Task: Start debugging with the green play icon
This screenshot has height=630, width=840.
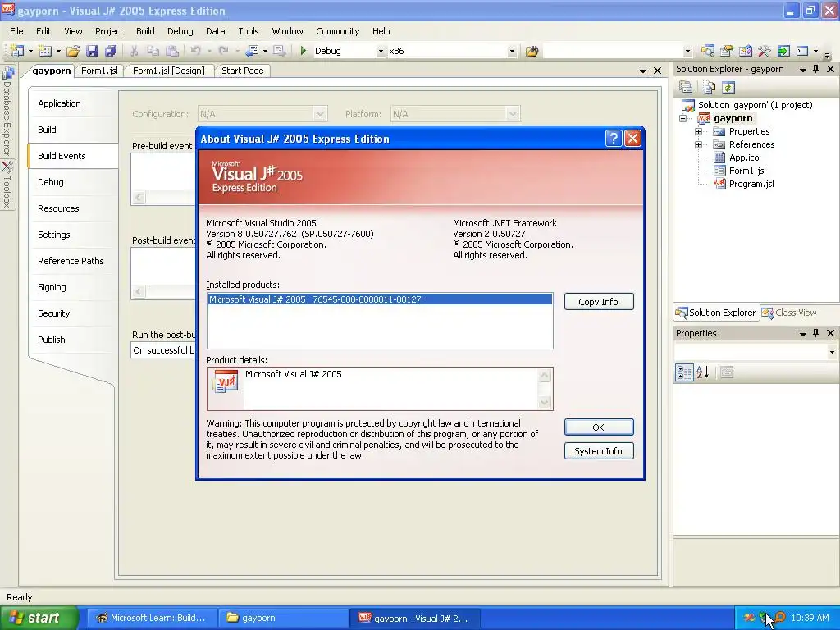Action: [304, 51]
